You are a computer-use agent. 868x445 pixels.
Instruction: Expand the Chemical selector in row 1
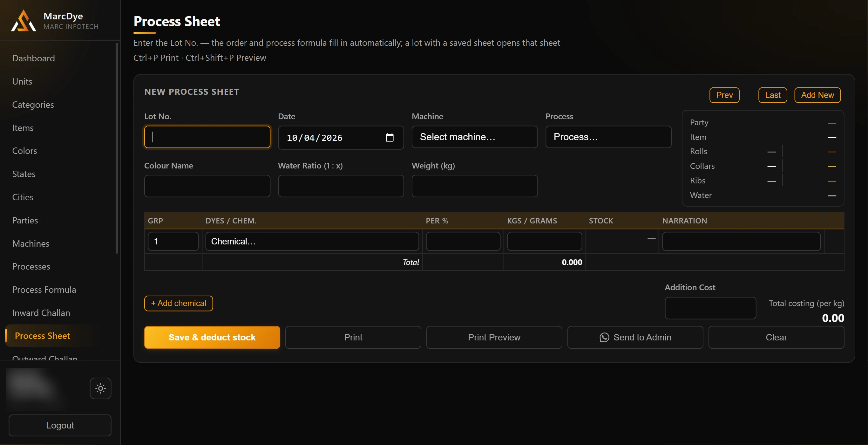pos(312,241)
